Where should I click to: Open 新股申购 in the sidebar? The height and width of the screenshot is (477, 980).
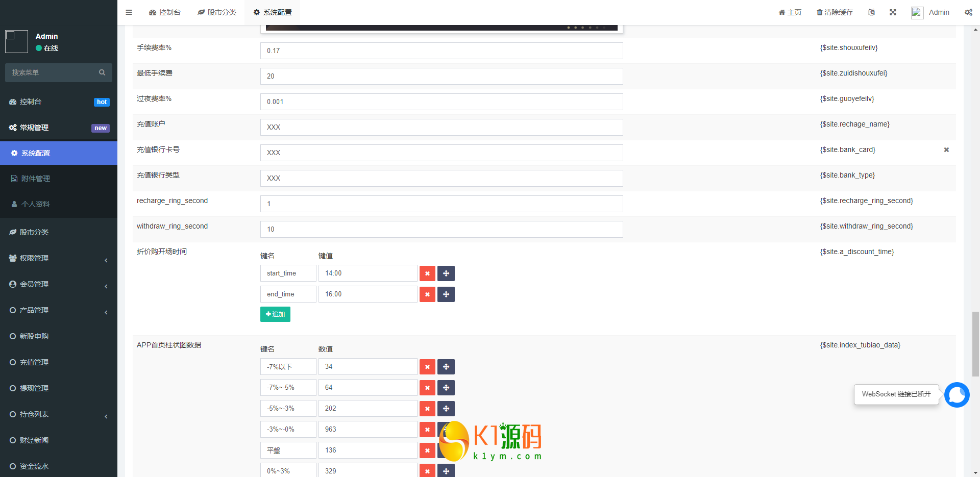point(59,336)
